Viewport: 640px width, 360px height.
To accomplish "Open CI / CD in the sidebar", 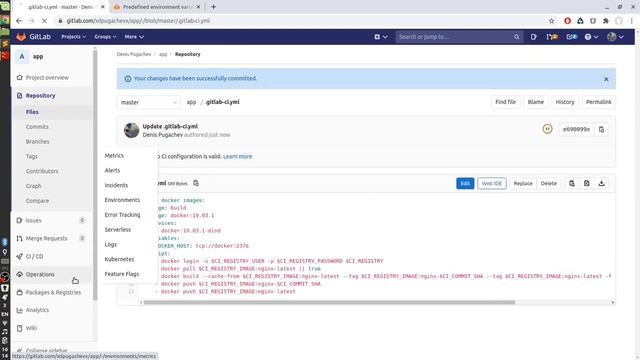I will 34,256.
